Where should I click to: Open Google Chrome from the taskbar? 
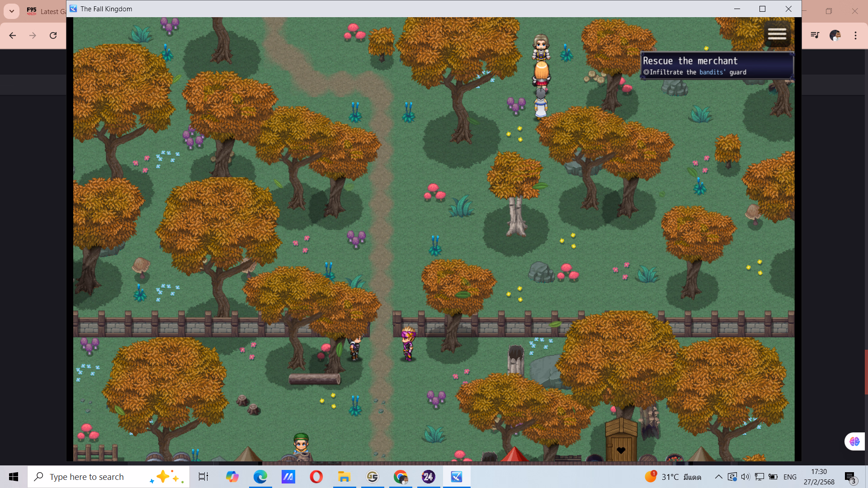(401, 477)
